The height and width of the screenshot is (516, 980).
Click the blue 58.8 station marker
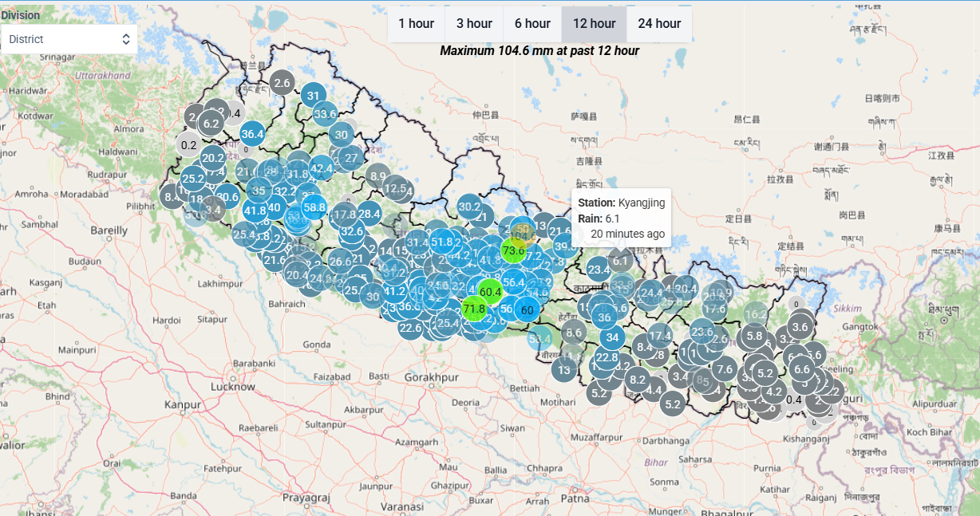315,207
